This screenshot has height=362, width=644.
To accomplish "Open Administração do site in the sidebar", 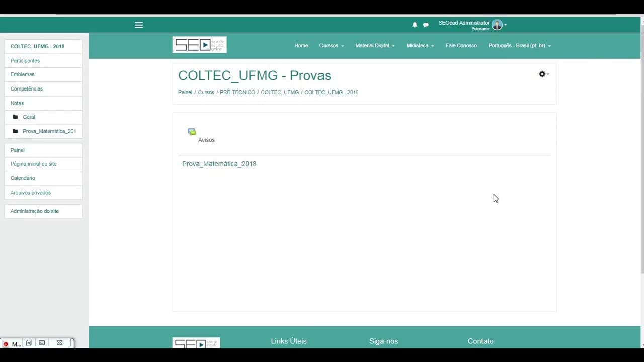I will (x=43, y=211).
